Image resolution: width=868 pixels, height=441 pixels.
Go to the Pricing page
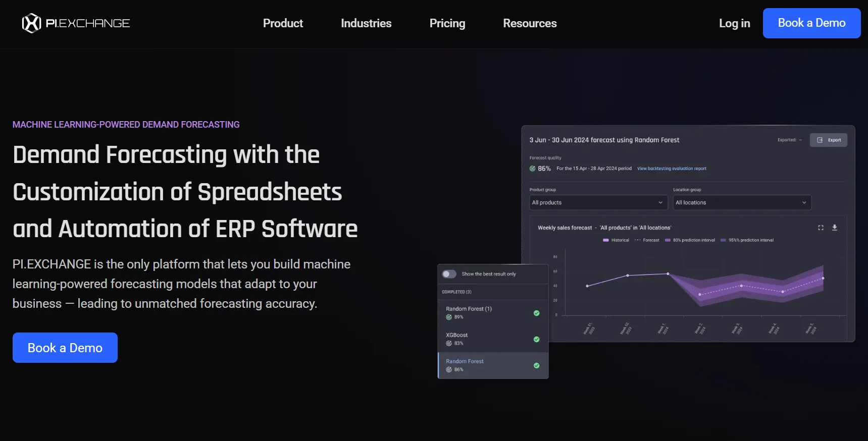[x=447, y=23]
